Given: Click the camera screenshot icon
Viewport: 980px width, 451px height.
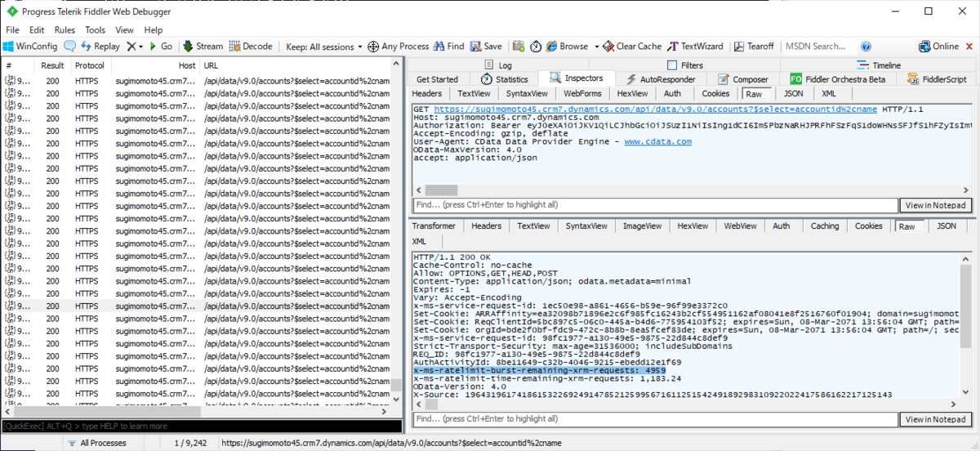Looking at the screenshot, I should (x=518, y=47).
